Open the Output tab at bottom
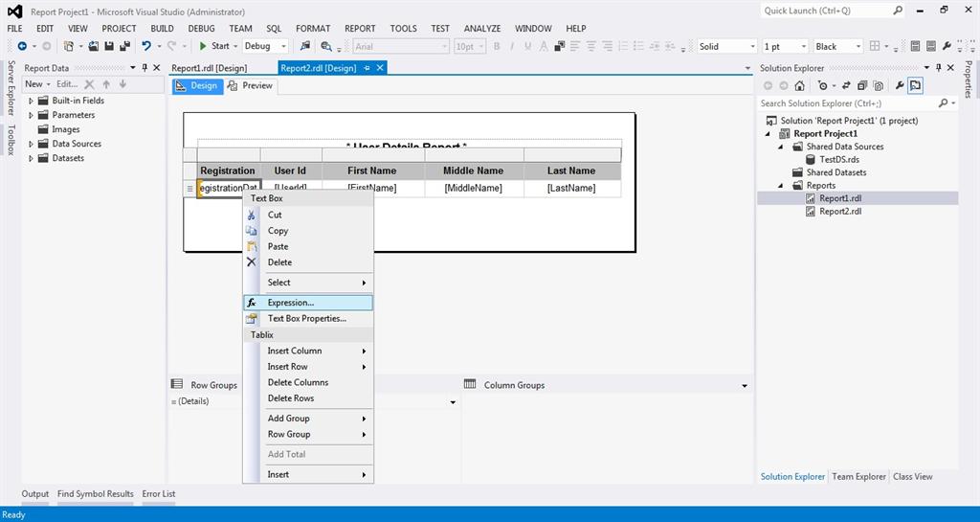The image size is (980, 522). pos(35,494)
